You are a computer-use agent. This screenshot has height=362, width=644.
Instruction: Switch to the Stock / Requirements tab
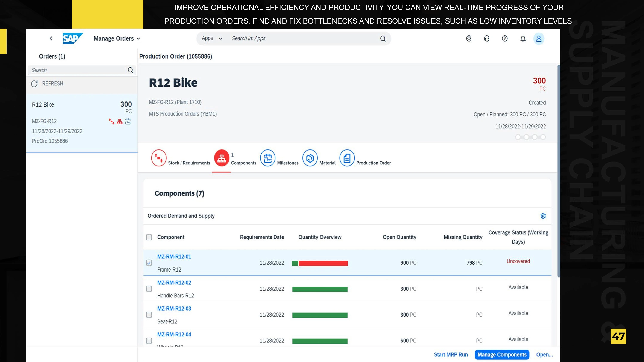pyautogui.click(x=158, y=158)
